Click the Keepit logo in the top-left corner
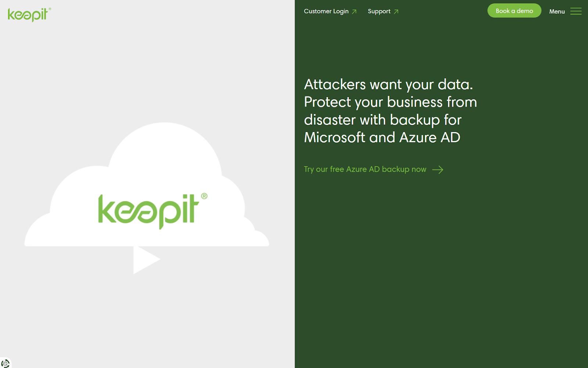Image resolution: width=588 pixels, height=368 pixels. tap(29, 14)
